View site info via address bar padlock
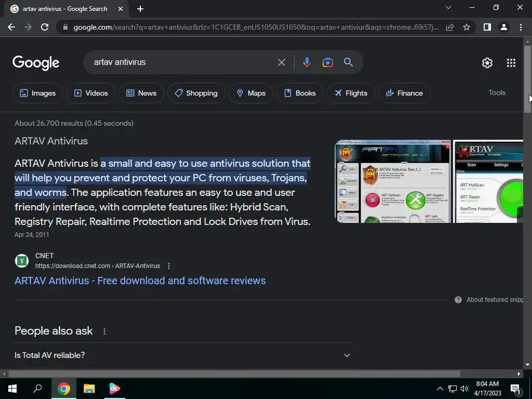The width and height of the screenshot is (532, 399). click(65, 27)
